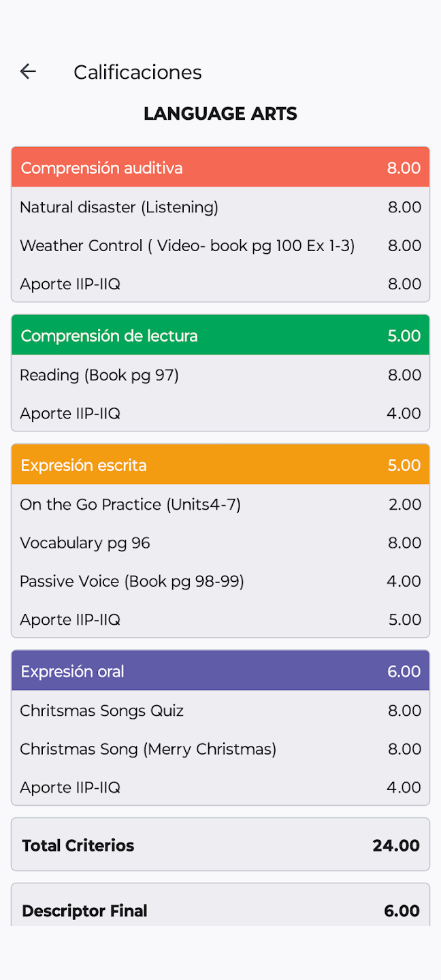Select Natural disaster (Listening) row
This screenshot has height=980, width=441.
tap(220, 207)
